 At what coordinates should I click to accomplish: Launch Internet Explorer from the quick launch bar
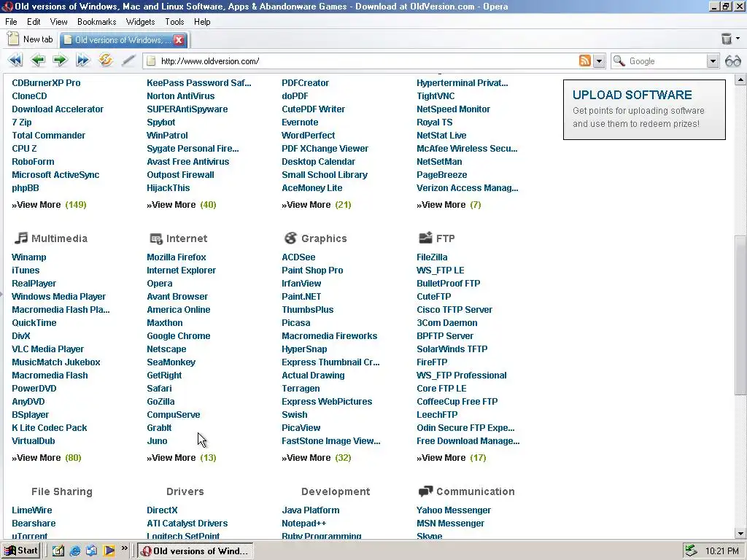[x=75, y=551]
